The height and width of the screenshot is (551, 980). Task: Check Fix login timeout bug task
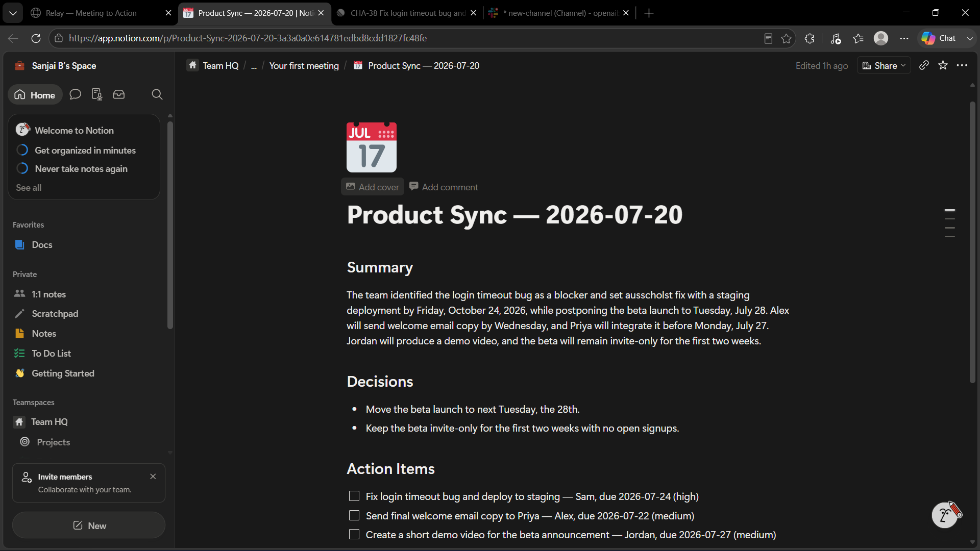tap(354, 496)
